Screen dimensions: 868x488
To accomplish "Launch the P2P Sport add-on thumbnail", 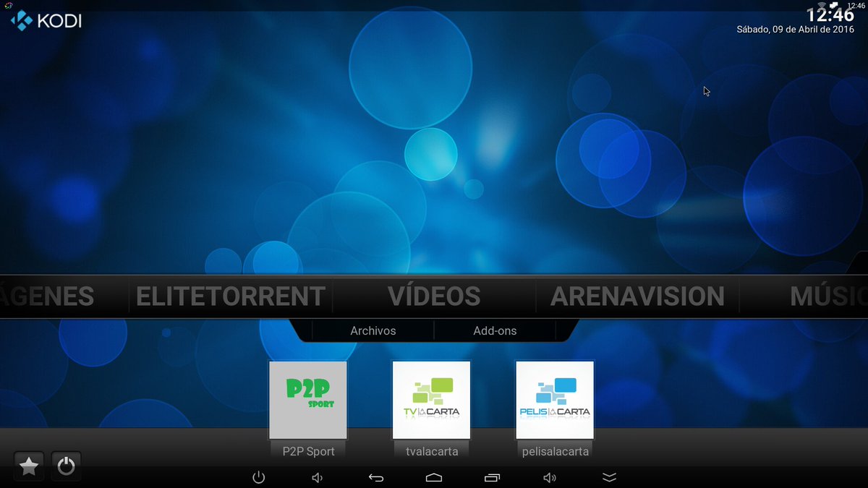I will click(x=308, y=400).
